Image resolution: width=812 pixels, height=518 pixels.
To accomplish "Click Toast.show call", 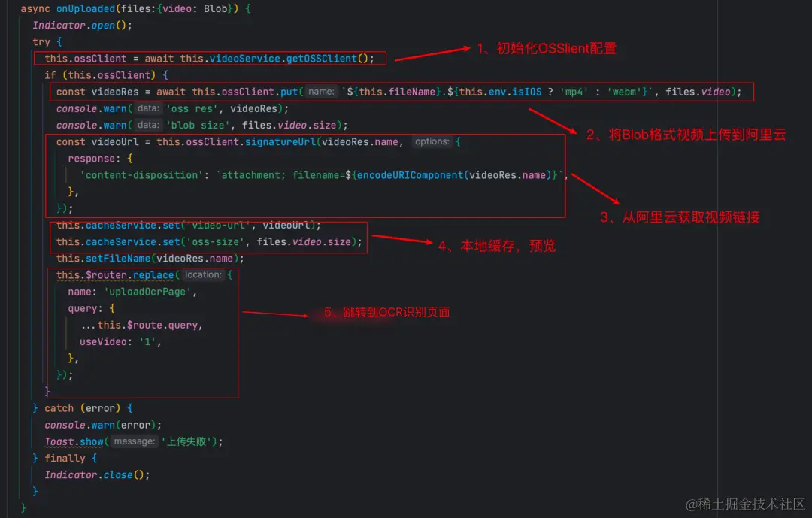I will point(74,441).
